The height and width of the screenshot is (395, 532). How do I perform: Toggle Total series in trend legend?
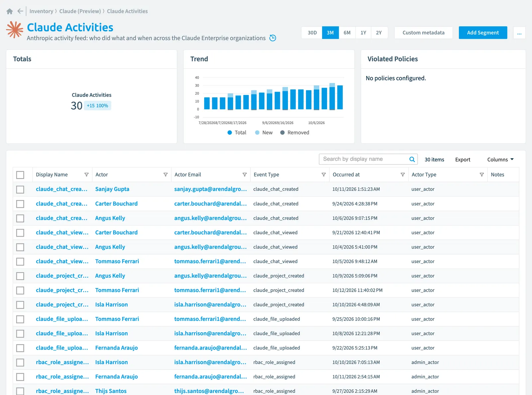(x=237, y=133)
